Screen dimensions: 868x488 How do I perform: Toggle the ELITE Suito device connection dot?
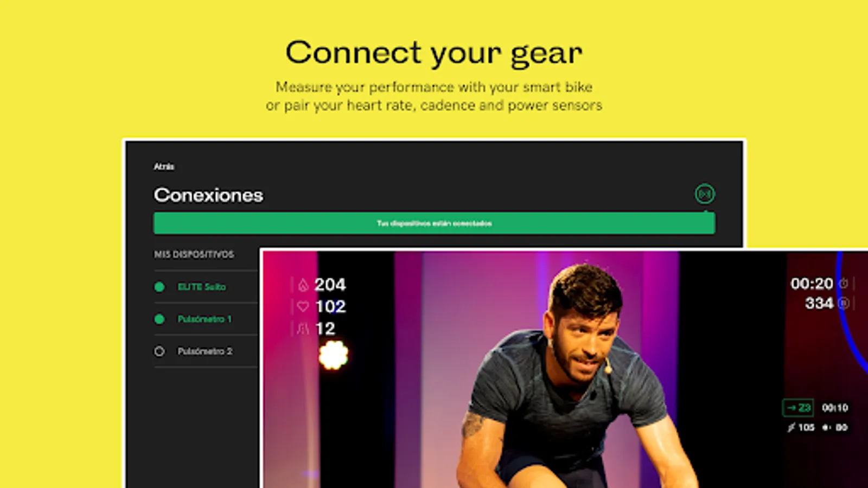click(159, 287)
